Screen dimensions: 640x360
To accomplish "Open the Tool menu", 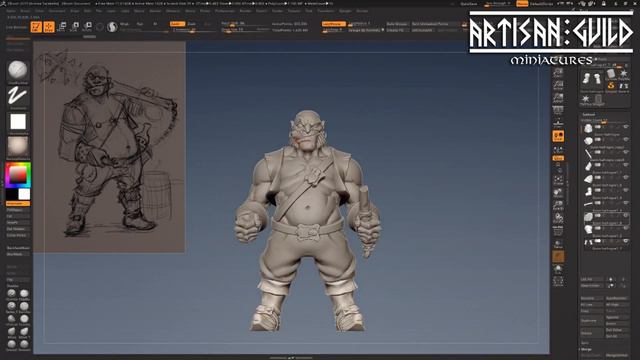I will coord(309,11).
